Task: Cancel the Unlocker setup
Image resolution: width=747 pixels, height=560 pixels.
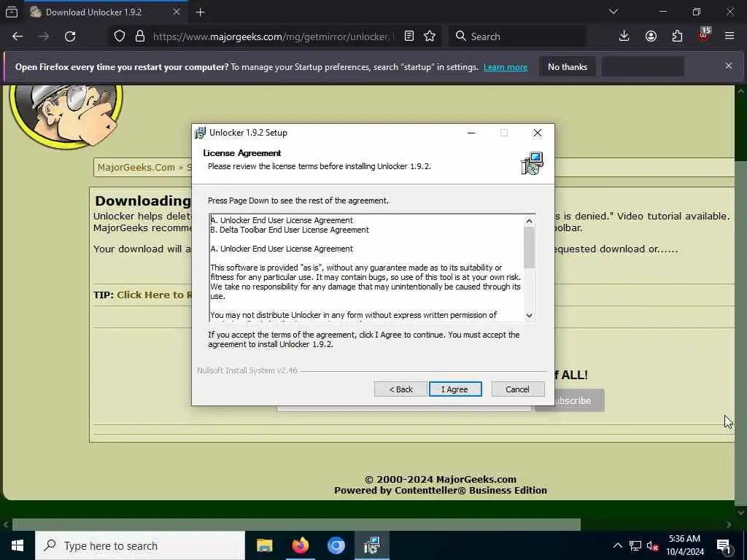Action: (517, 389)
